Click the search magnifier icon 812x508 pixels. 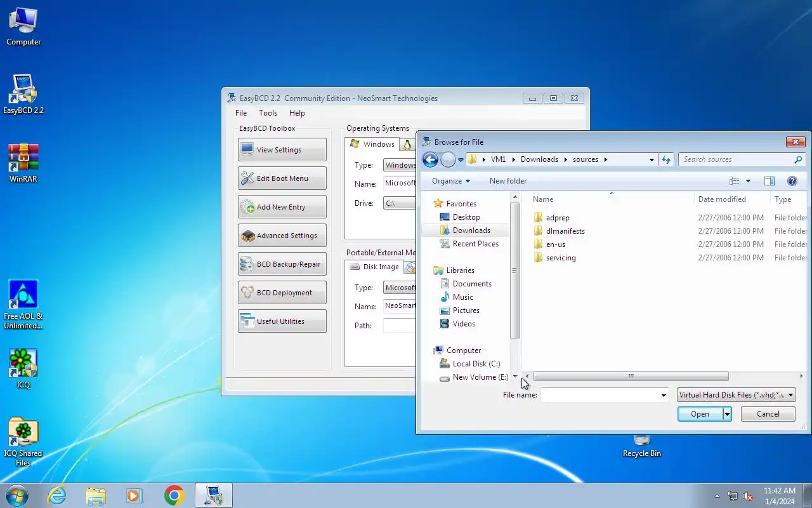pyautogui.click(x=798, y=160)
